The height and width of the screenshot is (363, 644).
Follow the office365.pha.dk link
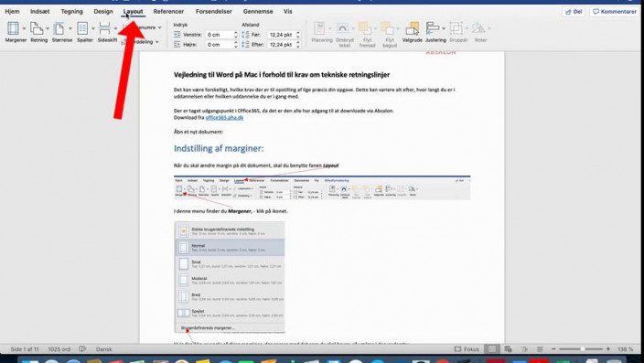[x=224, y=117]
